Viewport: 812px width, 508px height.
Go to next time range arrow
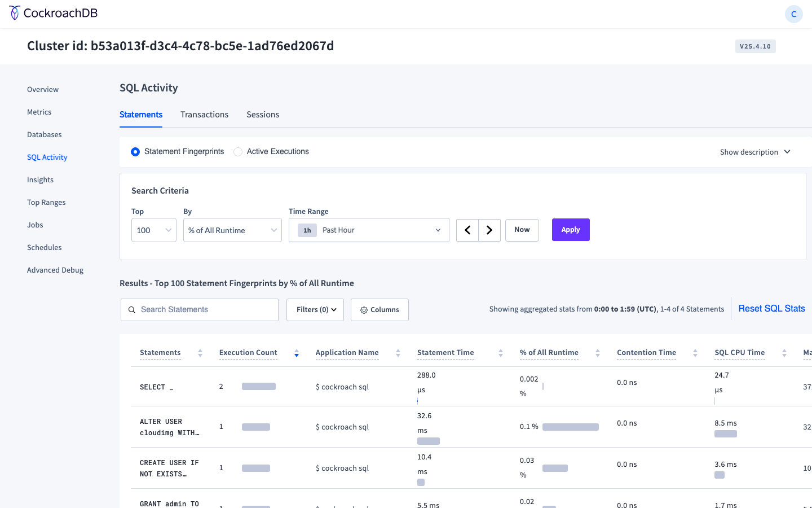click(489, 230)
